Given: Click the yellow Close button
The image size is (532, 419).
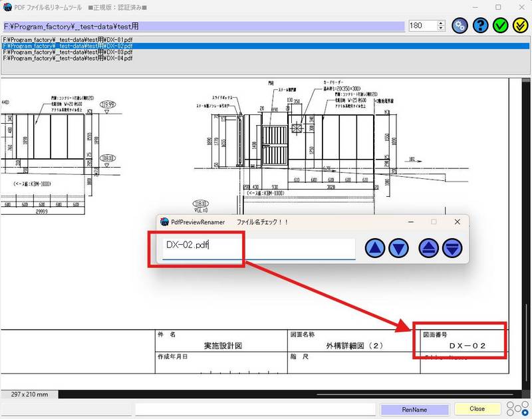Looking at the screenshot, I should pos(477,409).
